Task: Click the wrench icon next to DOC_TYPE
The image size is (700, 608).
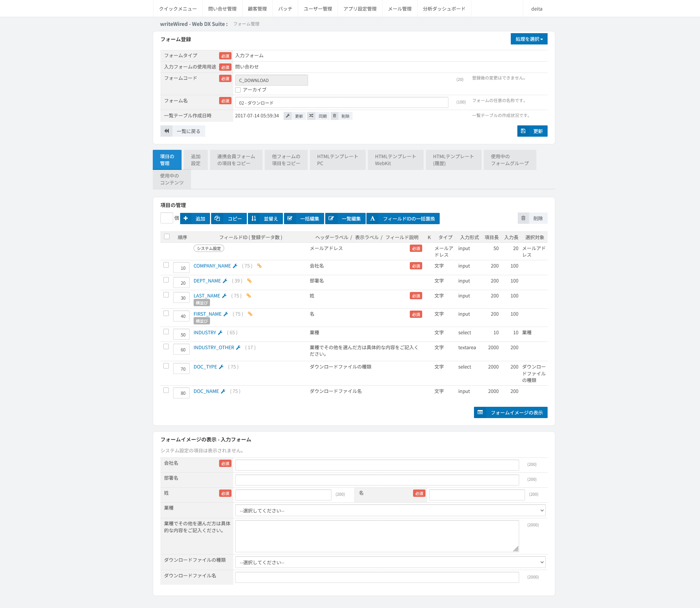Action: [x=221, y=367]
